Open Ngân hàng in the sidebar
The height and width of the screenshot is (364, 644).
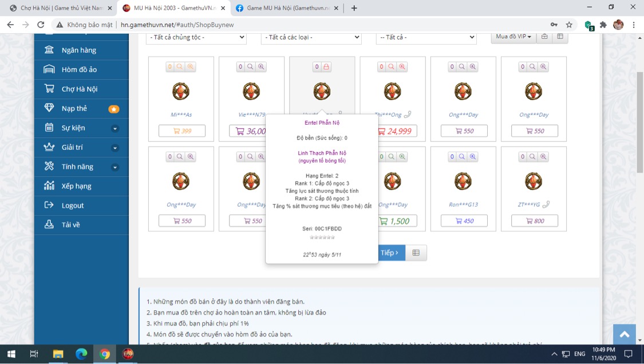coord(79,50)
